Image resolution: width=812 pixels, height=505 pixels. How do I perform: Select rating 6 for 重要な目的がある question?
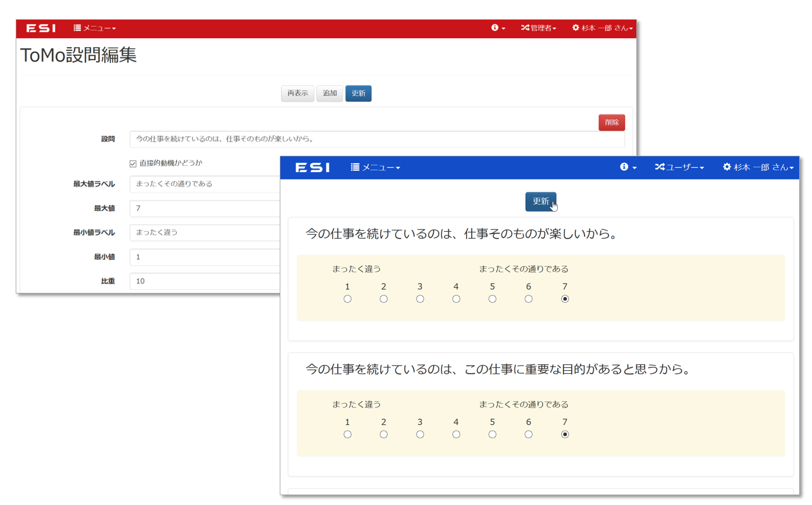pyautogui.click(x=528, y=435)
